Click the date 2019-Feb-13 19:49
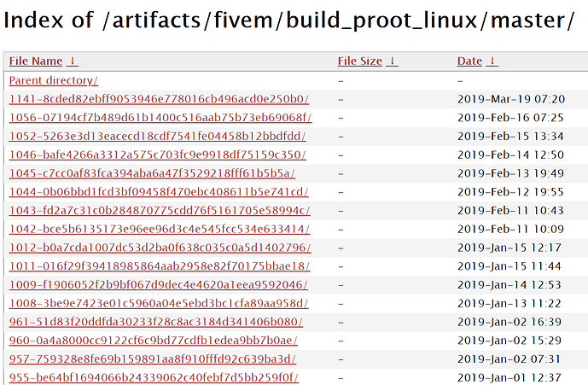 coord(510,173)
